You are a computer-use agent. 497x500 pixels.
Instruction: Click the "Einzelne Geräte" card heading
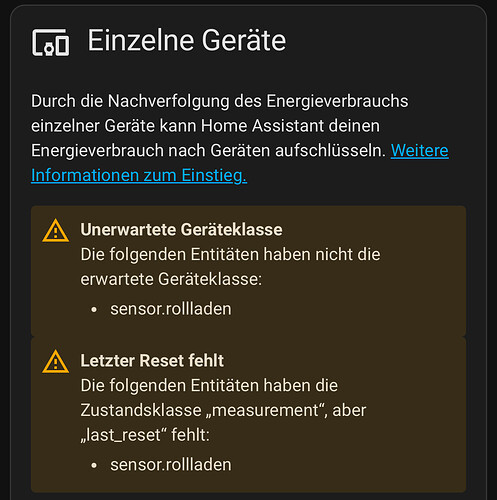(187, 40)
